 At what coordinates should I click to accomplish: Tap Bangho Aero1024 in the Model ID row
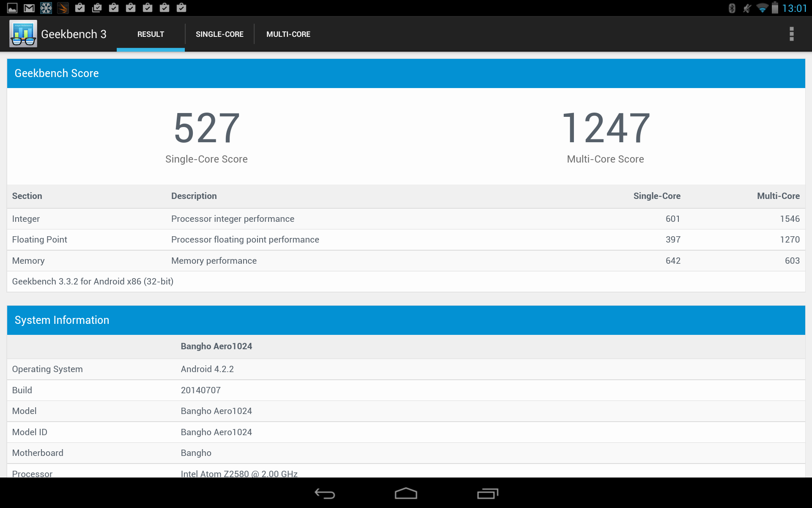(217, 432)
